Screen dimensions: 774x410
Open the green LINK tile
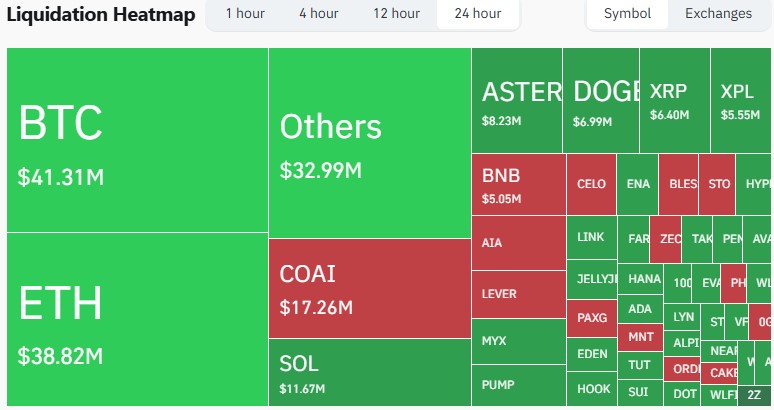(592, 237)
